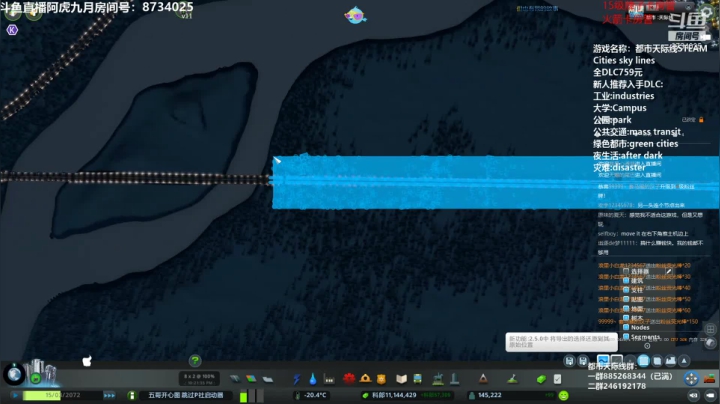Open the Zoning tool menu

pos(251,379)
